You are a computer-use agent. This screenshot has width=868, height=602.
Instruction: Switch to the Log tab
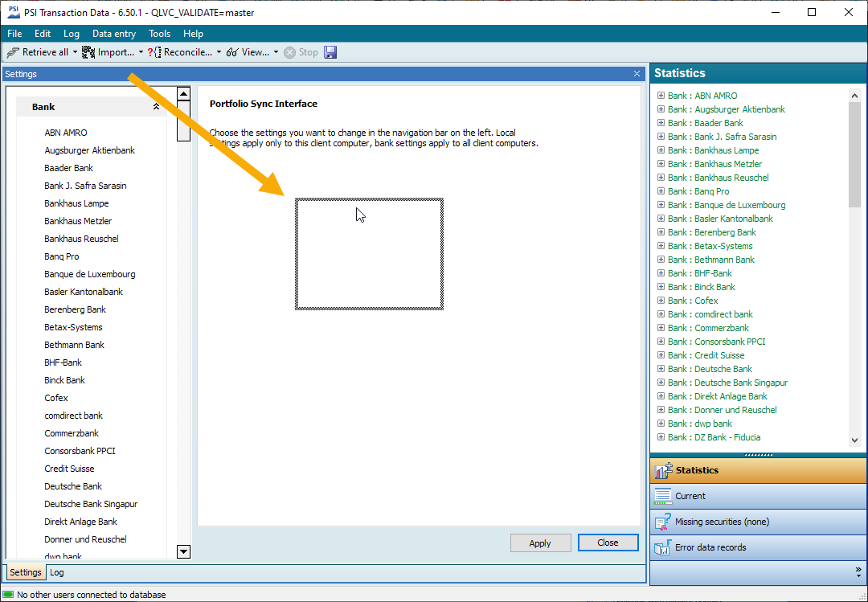(x=57, y=573)
